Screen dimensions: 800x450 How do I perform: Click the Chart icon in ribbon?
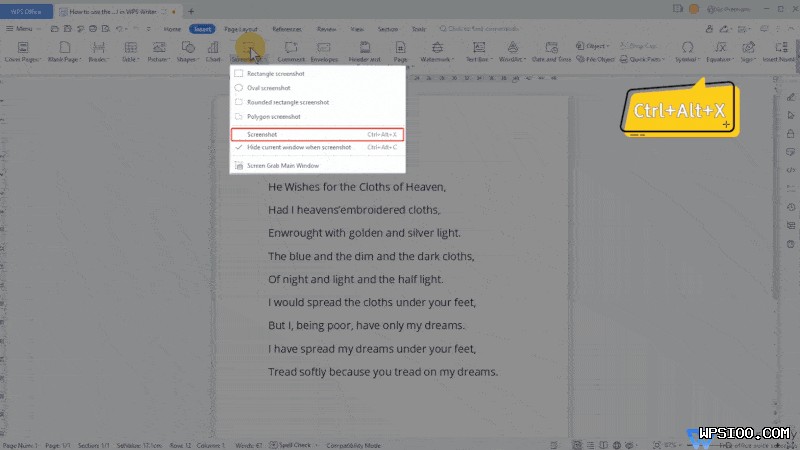click(213, 47)
